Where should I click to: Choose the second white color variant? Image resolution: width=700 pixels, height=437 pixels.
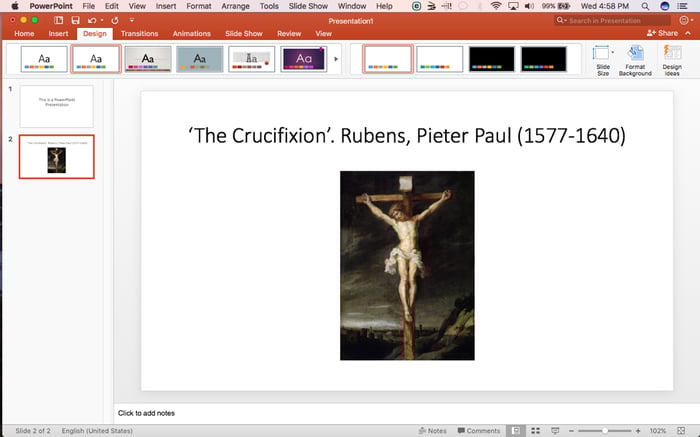[x=440, y=59]
